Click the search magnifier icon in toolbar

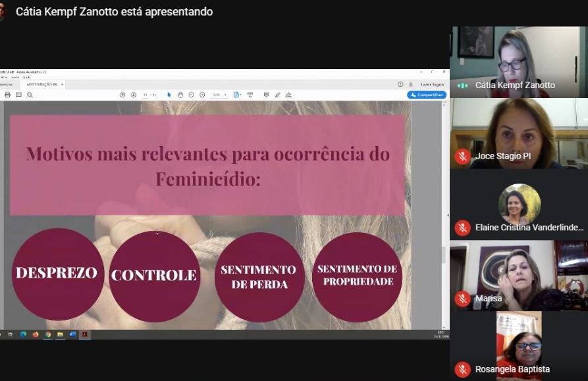pos(30,95)
